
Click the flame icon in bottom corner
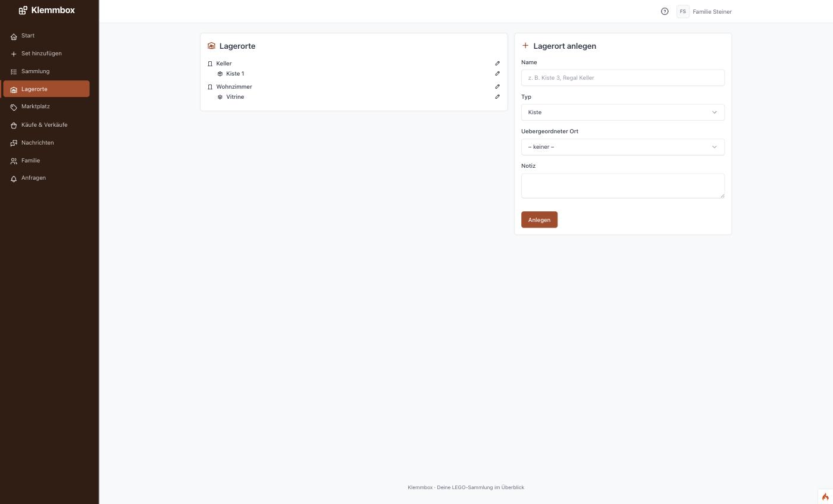pyautogui.click(x=825, y=497)
